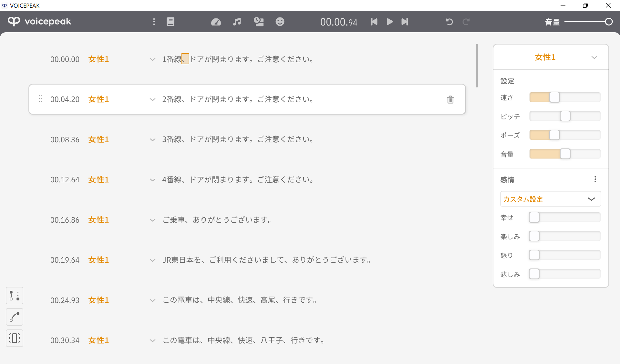Expand narrator chevron for 3番線 line
Screen dimensions: 620x364
tap(152, 140)
